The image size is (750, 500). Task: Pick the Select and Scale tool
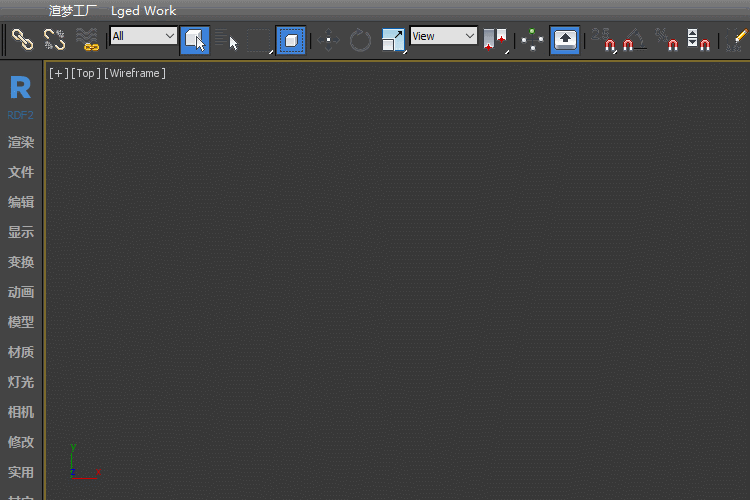[x=393, y=40]
